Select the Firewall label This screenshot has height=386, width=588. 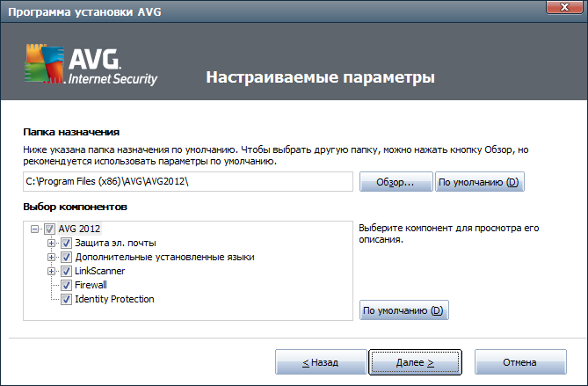91,285
